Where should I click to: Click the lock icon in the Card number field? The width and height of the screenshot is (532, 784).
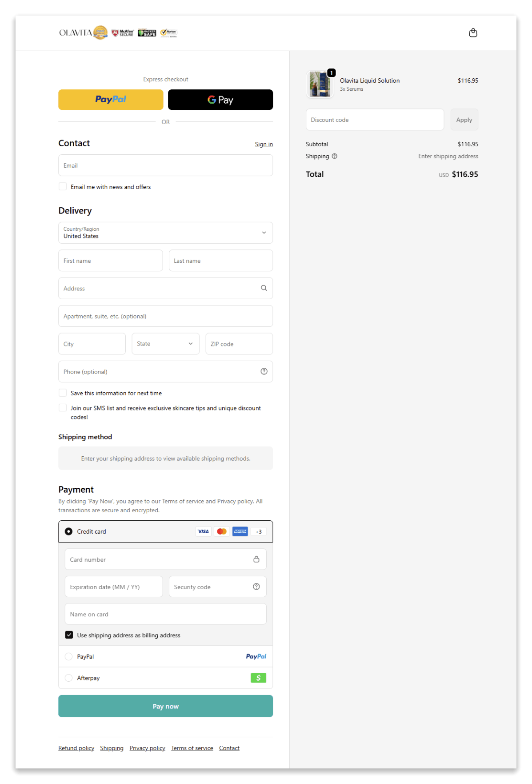[256, 559]
